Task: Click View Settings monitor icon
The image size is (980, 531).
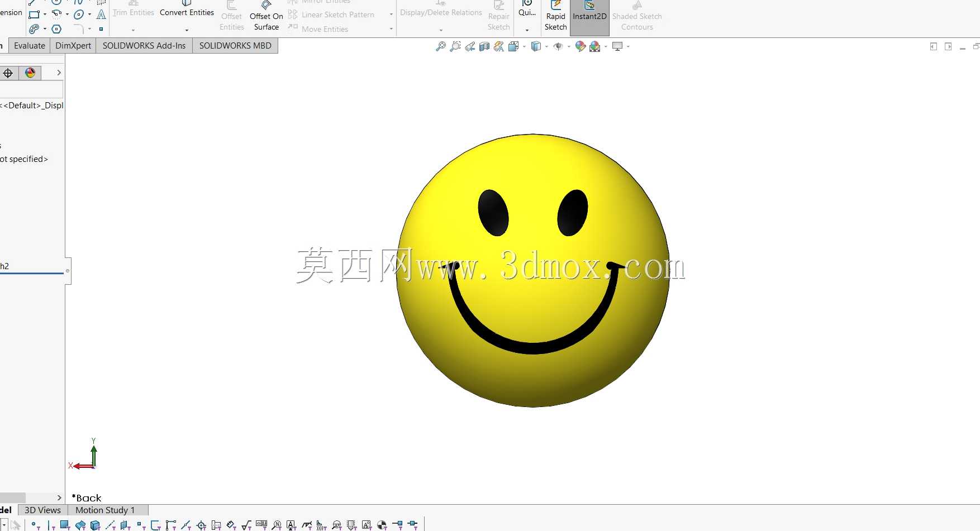Action: tap(617, 46)
